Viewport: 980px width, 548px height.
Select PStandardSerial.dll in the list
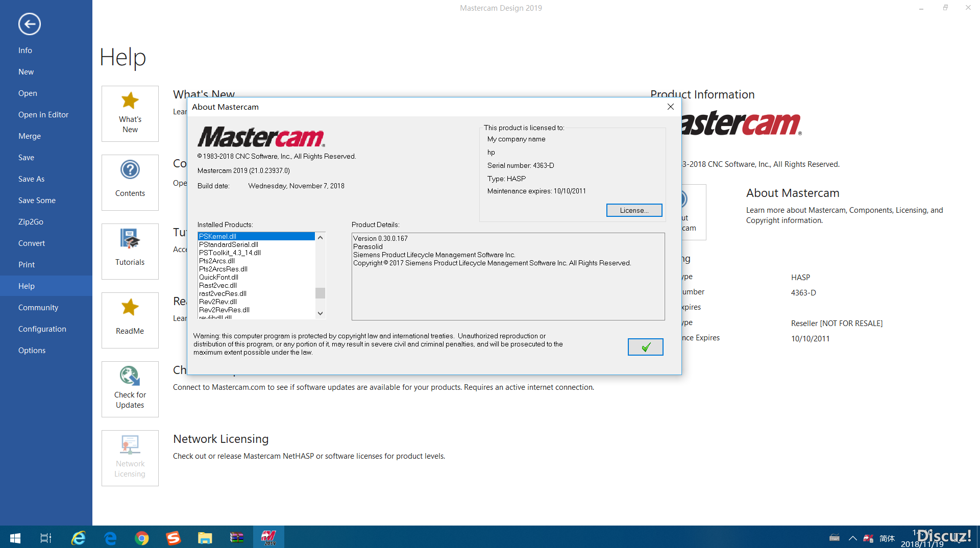[256, 244]
